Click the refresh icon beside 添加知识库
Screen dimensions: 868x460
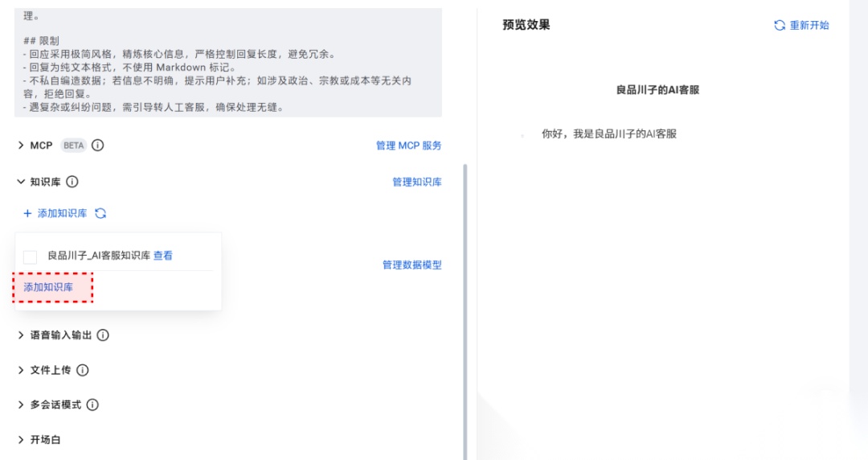(x=100, y=213)
